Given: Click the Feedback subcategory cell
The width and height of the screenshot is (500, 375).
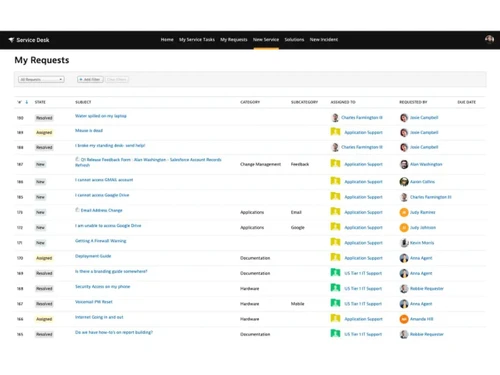Looking at the screenshot, I should (x=300, y=164).
